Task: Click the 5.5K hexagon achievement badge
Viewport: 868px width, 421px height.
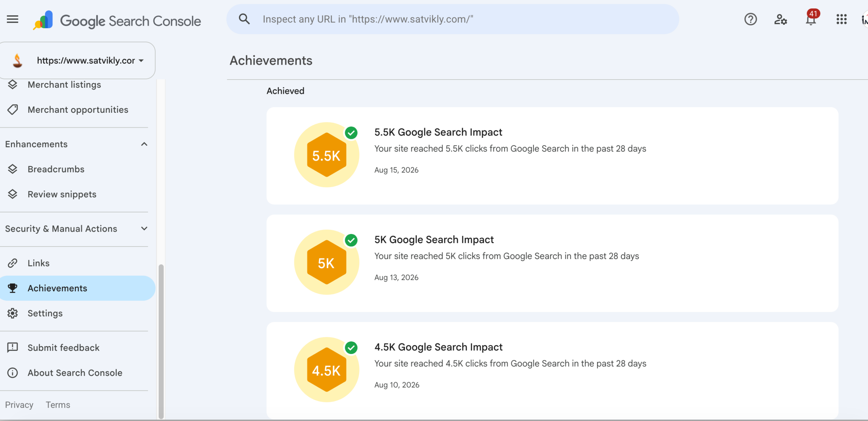Action: tap(327, 155)
